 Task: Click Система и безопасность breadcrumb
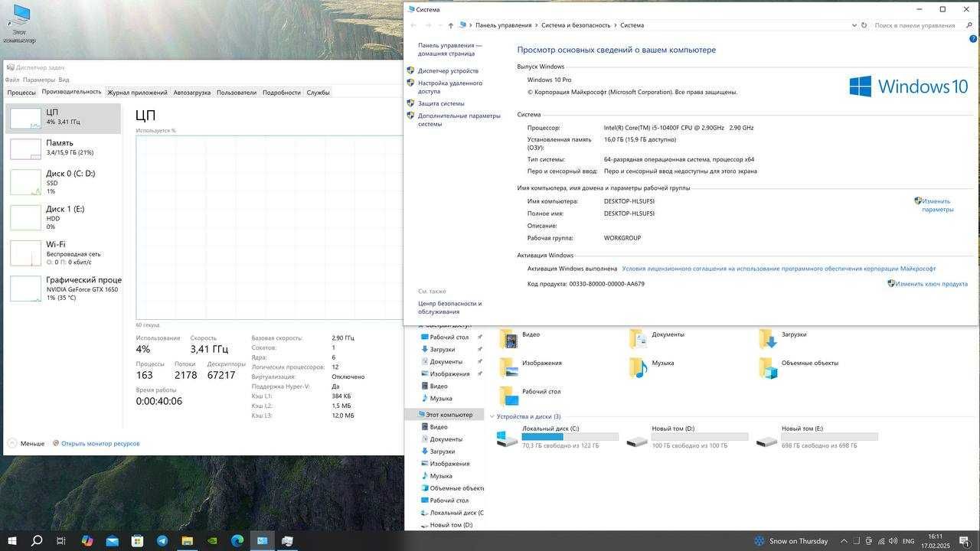(576, 25)
